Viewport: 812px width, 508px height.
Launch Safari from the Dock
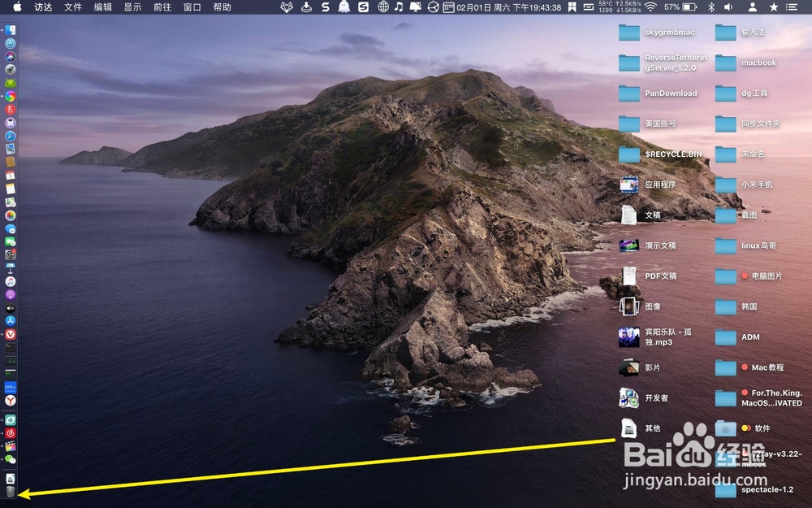point(11,136)
